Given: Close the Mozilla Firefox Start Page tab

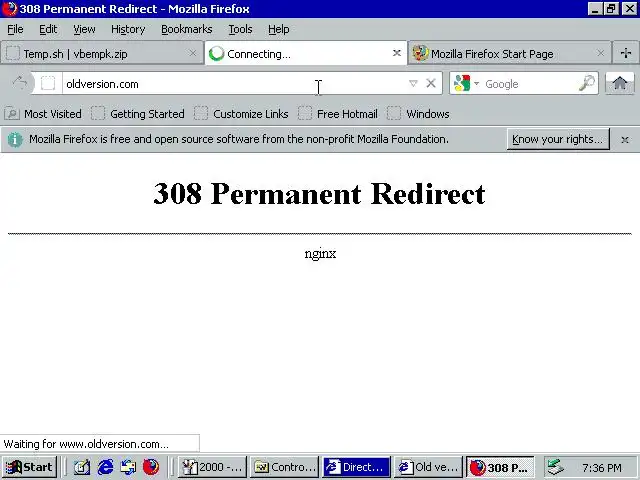Looking at the screenshot, I should 600,53.
